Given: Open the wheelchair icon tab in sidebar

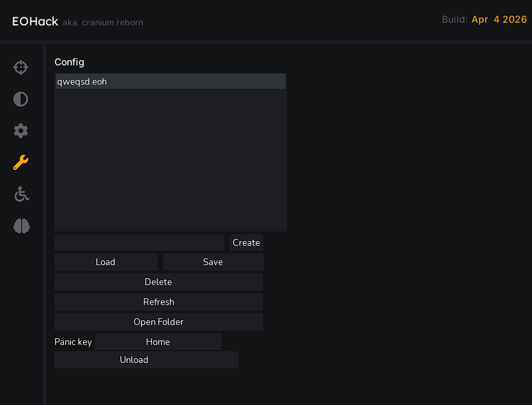Looking at the screenshot, I should pyautogui.click(x=21, y=194).
